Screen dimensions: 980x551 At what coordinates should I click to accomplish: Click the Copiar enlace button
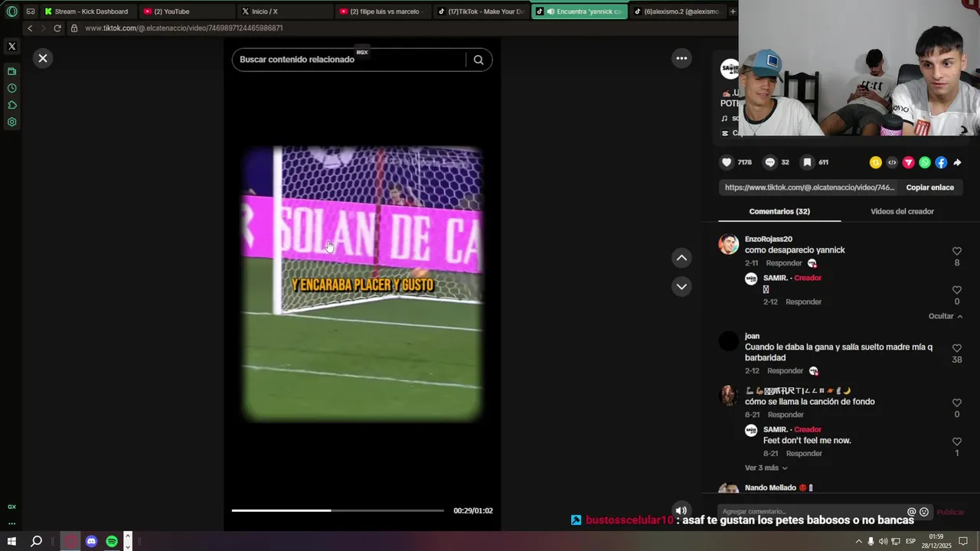coord(929,187)
